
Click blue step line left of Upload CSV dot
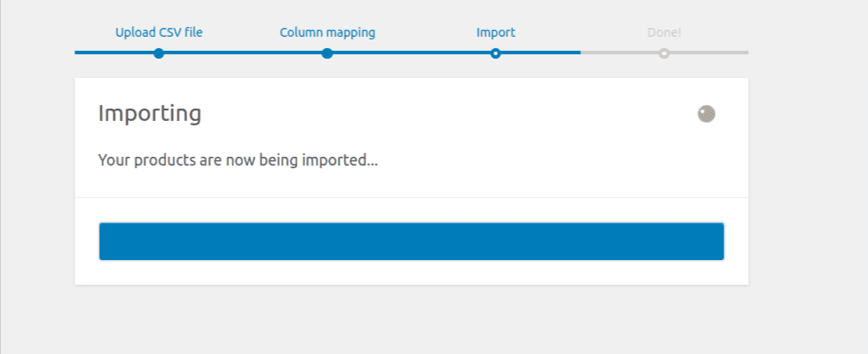pos(114,53)
